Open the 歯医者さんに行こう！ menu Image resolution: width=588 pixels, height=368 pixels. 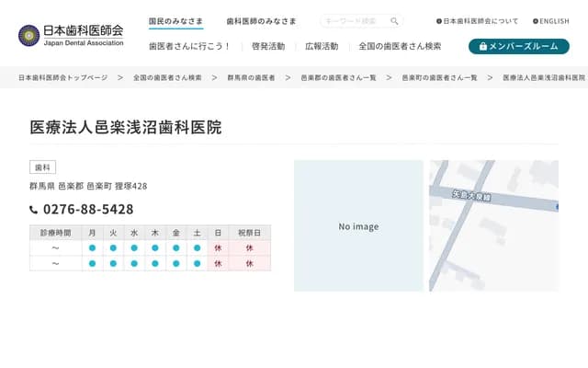[x=189, y=46]
